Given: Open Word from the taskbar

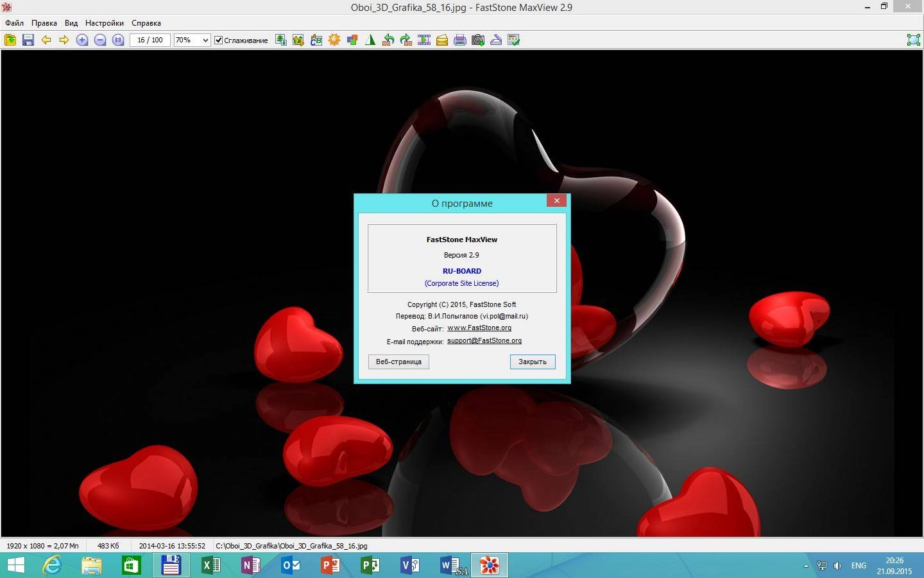Looking at the screenshot, I should pyautogui.click(x=450, y=565).
